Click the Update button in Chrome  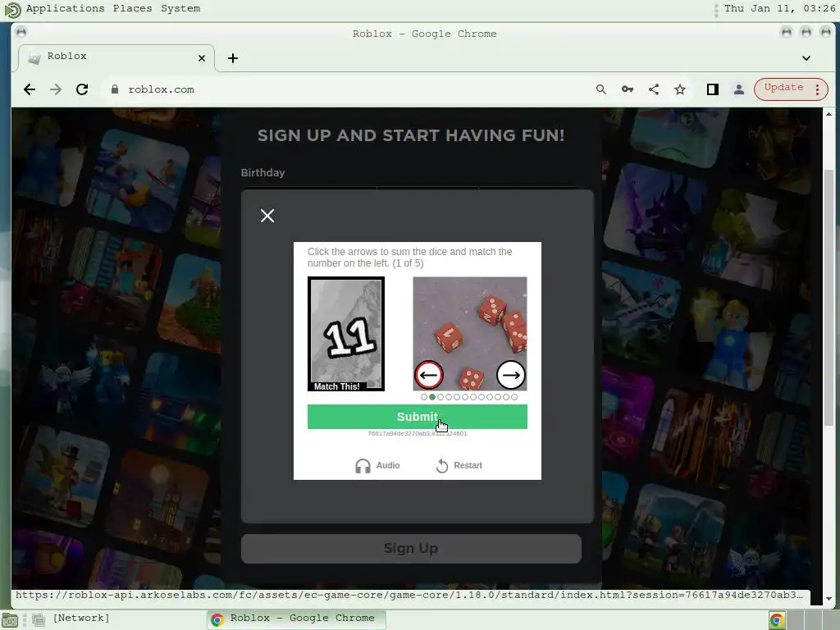point(783,87)
